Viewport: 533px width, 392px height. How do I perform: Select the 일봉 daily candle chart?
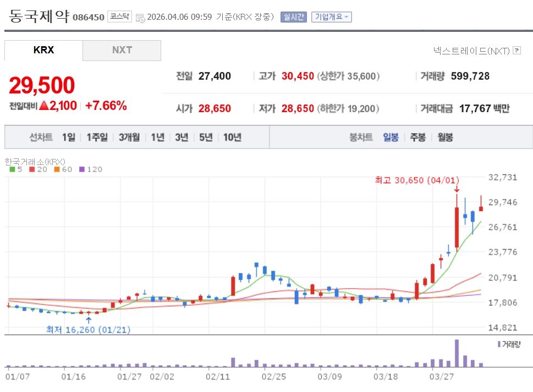(x=391, y=137)
